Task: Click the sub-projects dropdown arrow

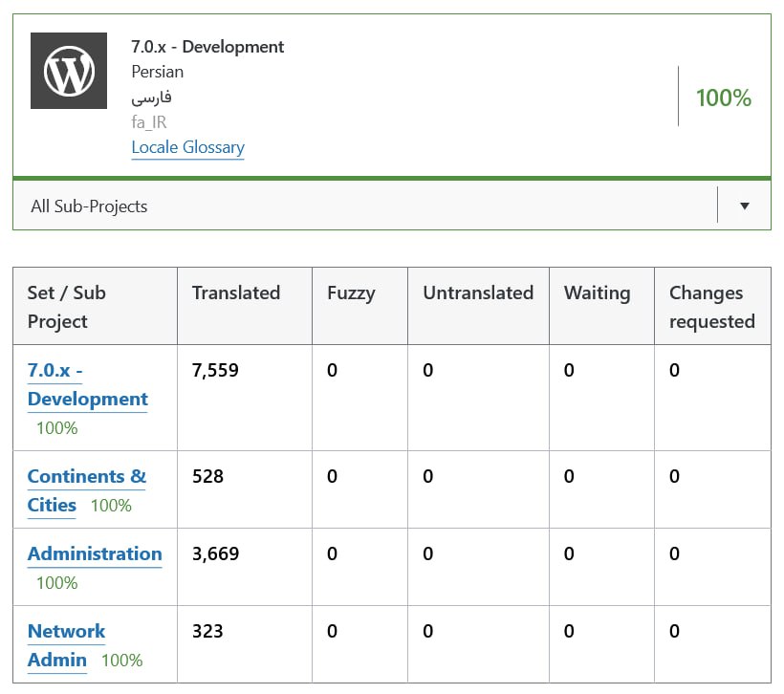Action: click(x=745, y=206)
